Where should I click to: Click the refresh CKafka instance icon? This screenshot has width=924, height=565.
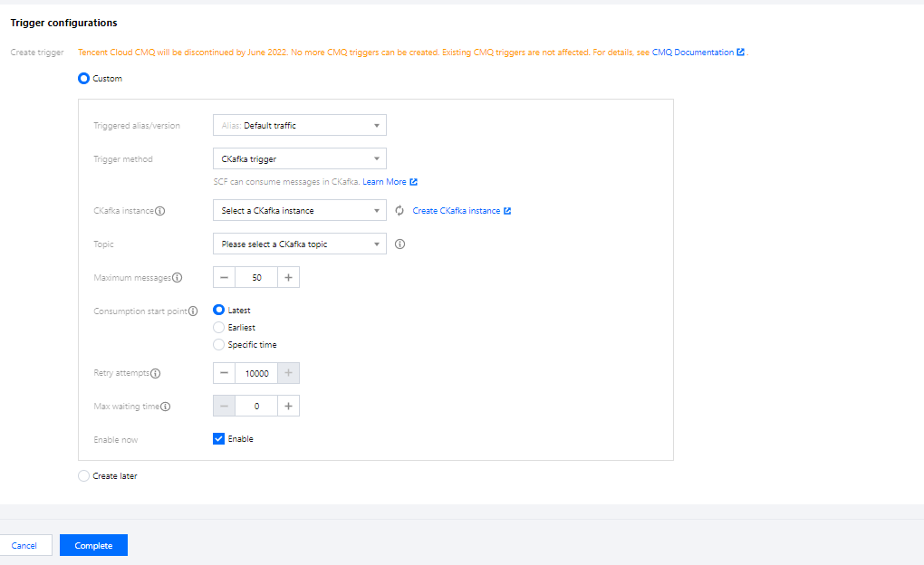pos(399,211)
